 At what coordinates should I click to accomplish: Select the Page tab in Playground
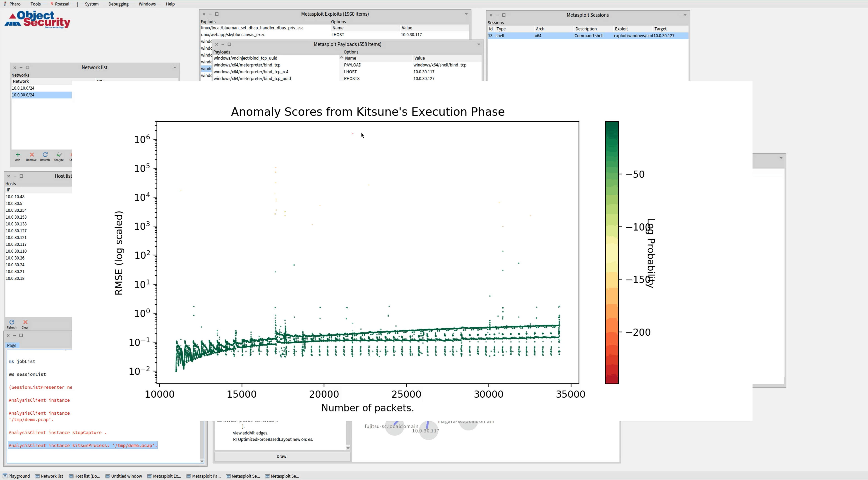coord(12,345)
